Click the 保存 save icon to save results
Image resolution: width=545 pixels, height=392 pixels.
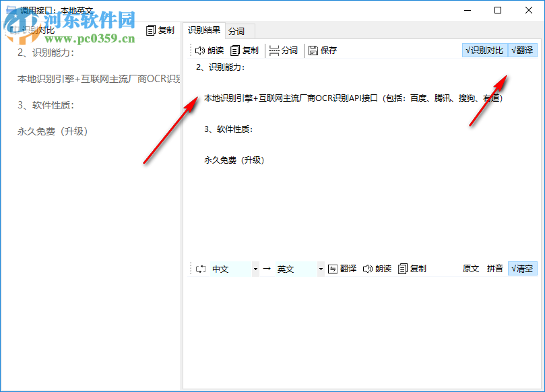coord(313,50)
